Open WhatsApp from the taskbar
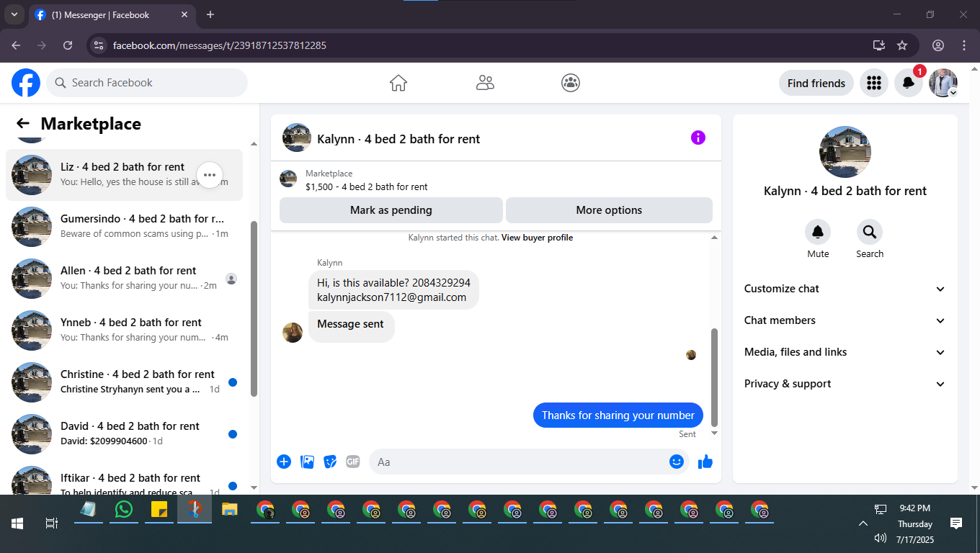Viewport: 980px width, 553px height. (x=124, y=509)
